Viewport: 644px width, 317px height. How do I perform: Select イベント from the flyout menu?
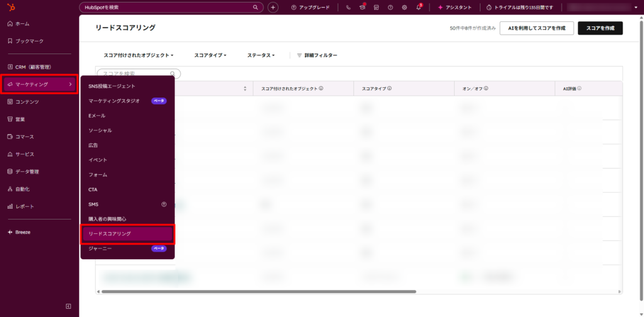(97, 160)
